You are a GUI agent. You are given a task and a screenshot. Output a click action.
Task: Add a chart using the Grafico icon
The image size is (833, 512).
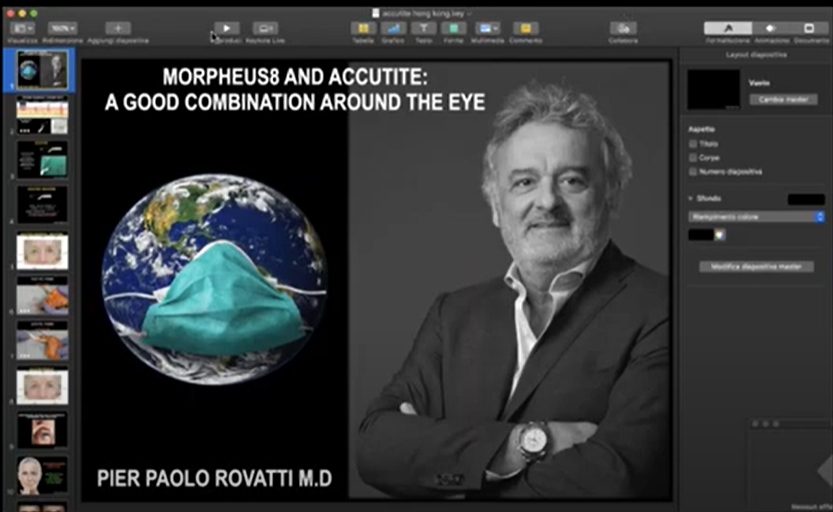(393, 28)
